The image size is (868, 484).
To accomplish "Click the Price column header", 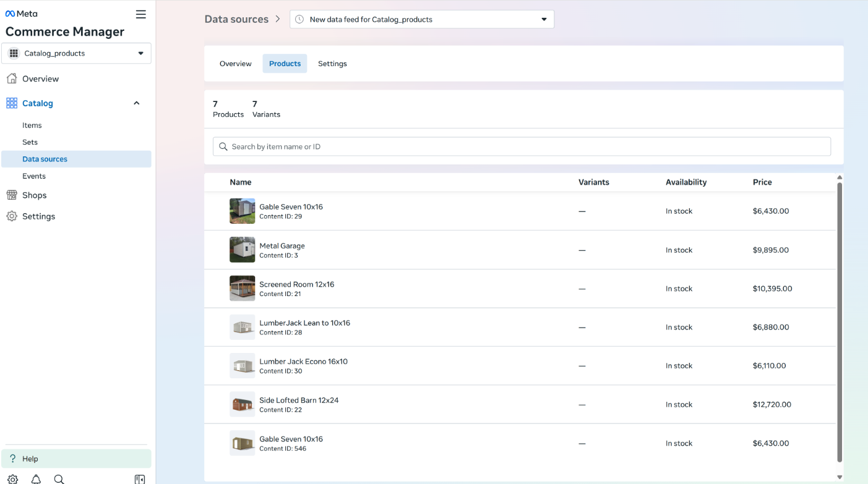I will [x=762, y=182].
